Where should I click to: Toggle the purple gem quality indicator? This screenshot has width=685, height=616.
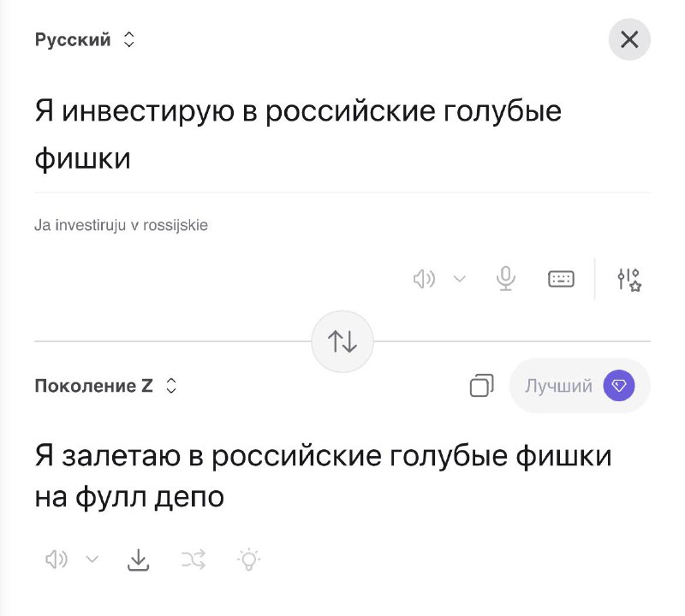pyautogui.click(x=618, y=385)
